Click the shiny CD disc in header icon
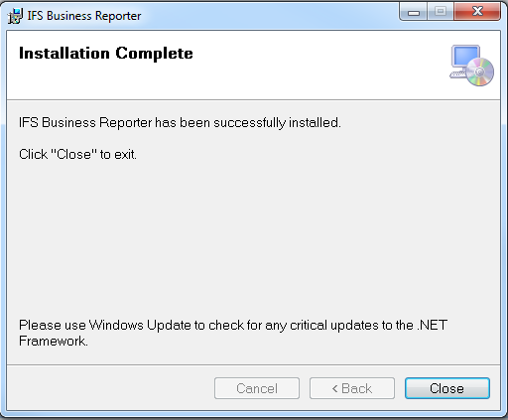 [480, 71]
